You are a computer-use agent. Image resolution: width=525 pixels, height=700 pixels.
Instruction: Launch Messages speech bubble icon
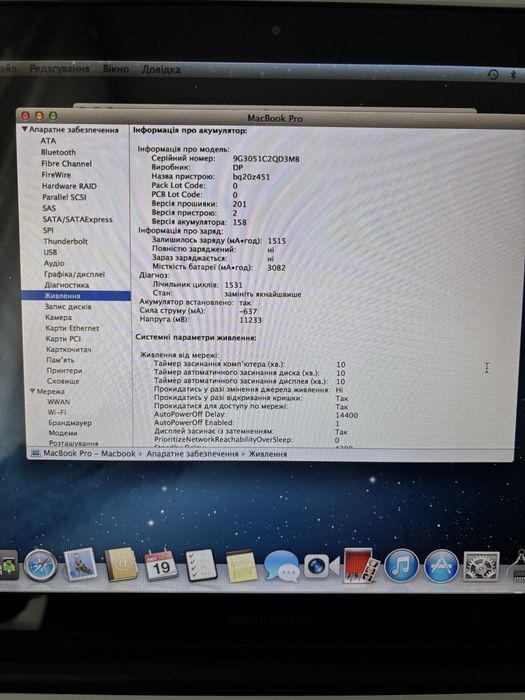click(281, 566)
